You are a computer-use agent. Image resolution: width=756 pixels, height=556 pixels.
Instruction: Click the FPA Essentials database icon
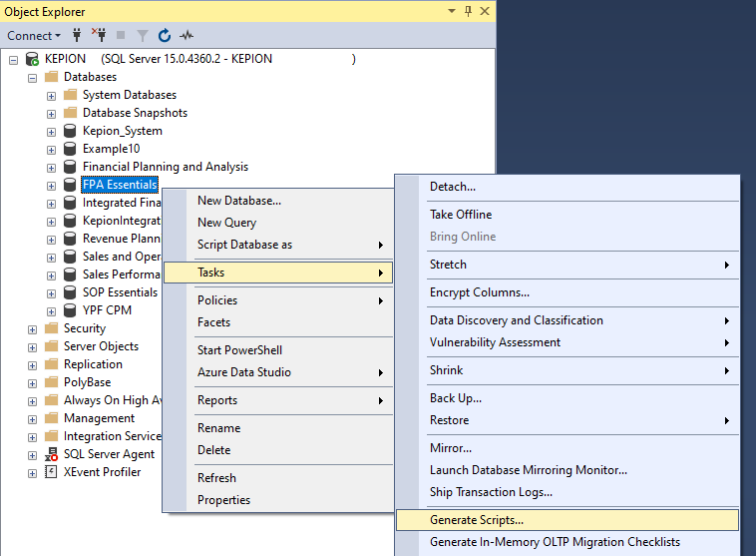70,185
